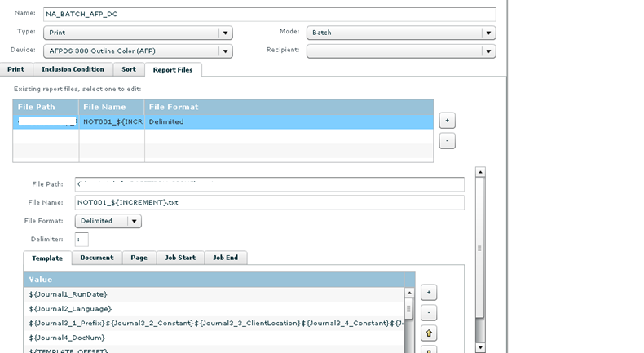This screenshot has width=644, height=353.
Task: Remove a value row using minus button
Action: [x=429, y=312]
